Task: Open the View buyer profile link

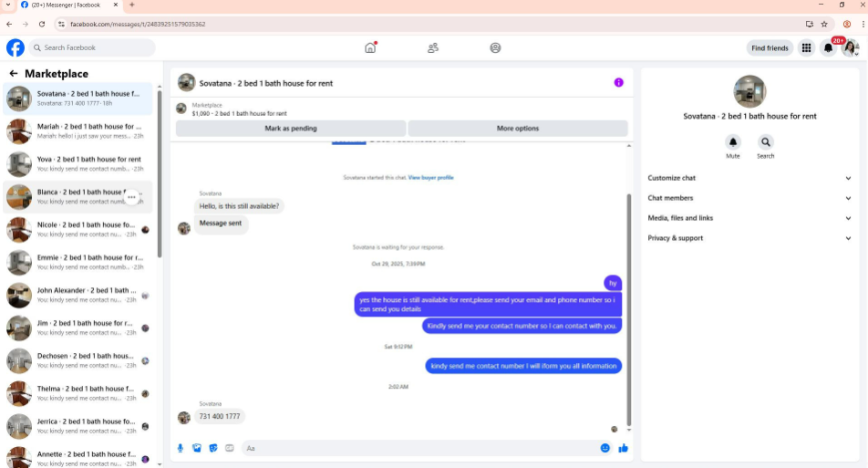Action: (430, 178)
